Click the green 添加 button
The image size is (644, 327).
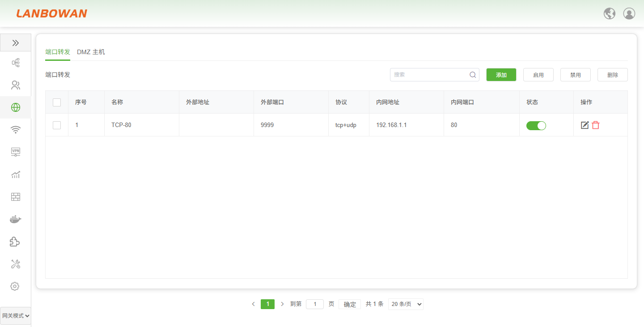pos(501,75)
